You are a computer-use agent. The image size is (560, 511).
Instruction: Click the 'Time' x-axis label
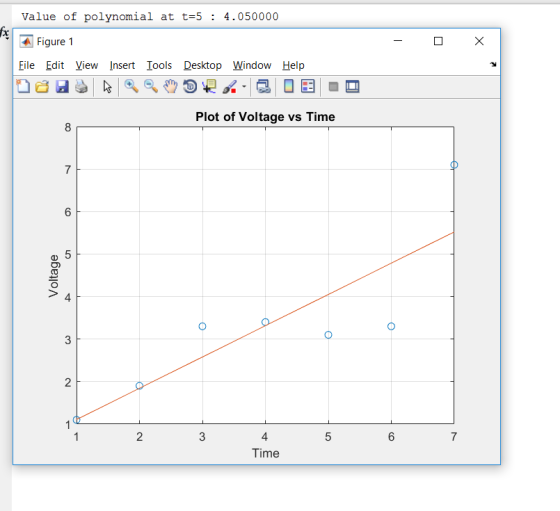pyautogui.click(x=266, y=453)
